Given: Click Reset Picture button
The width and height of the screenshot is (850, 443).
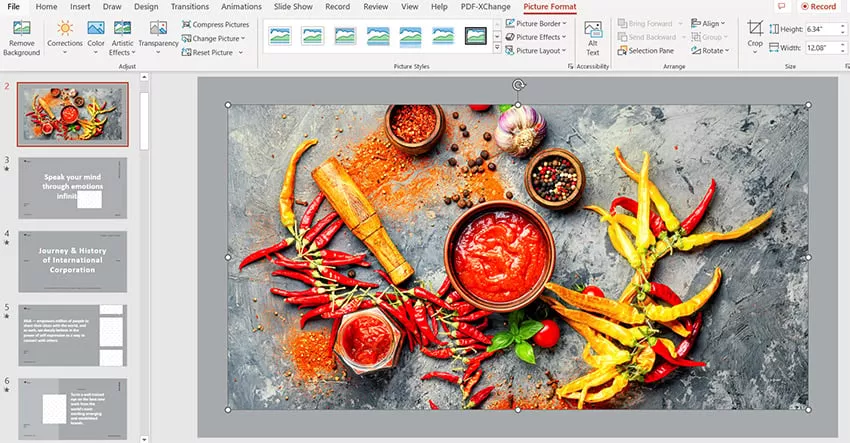Looking at the screenshot, I should click(x=208, y=53).
